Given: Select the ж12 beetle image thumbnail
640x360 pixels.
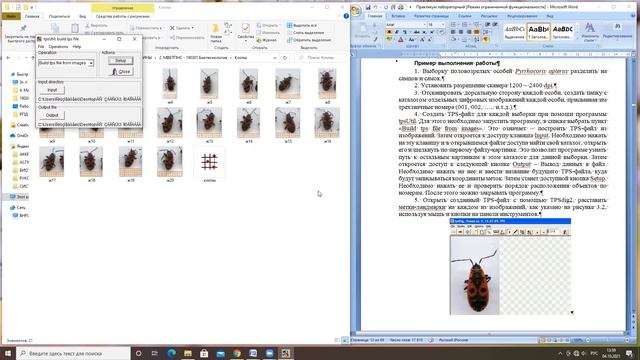Looking at the screenshot, I should [x=170, y=124].
